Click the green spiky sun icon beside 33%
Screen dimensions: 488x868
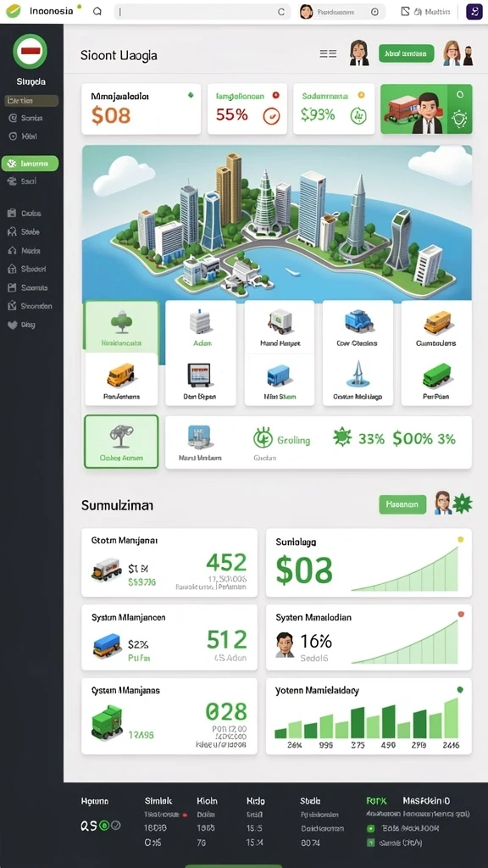click(x=342, y=437)
